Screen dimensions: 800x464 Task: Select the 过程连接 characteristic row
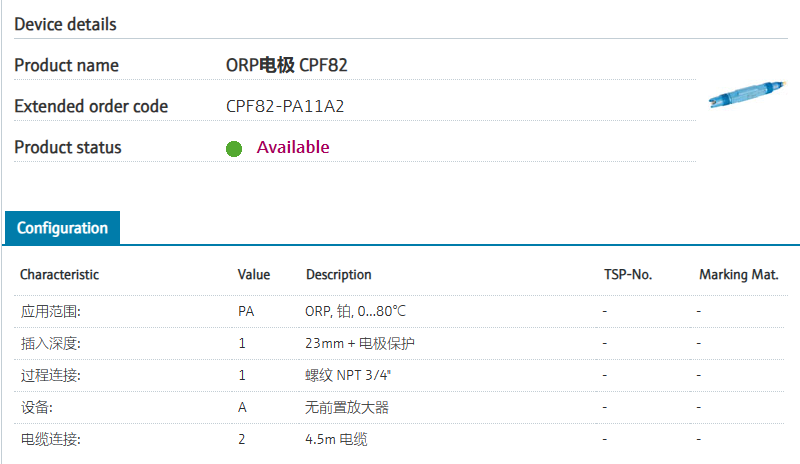[399, 376]
